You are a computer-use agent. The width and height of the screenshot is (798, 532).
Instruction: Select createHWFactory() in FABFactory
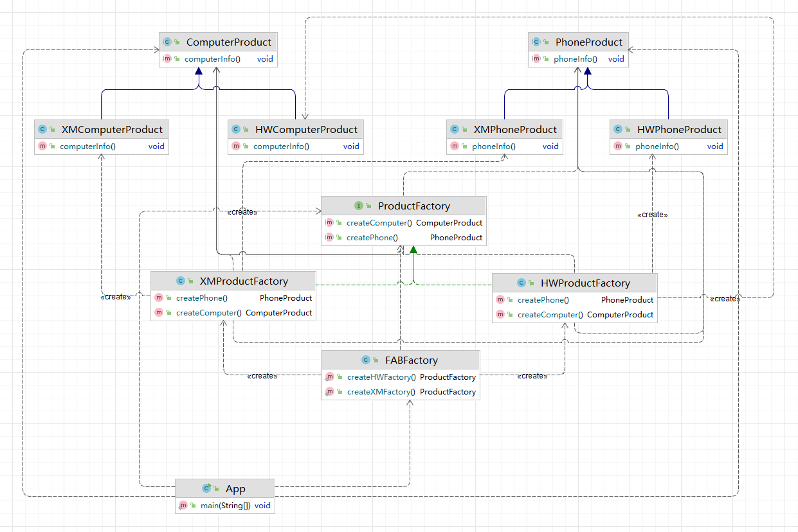click(381, 377)
